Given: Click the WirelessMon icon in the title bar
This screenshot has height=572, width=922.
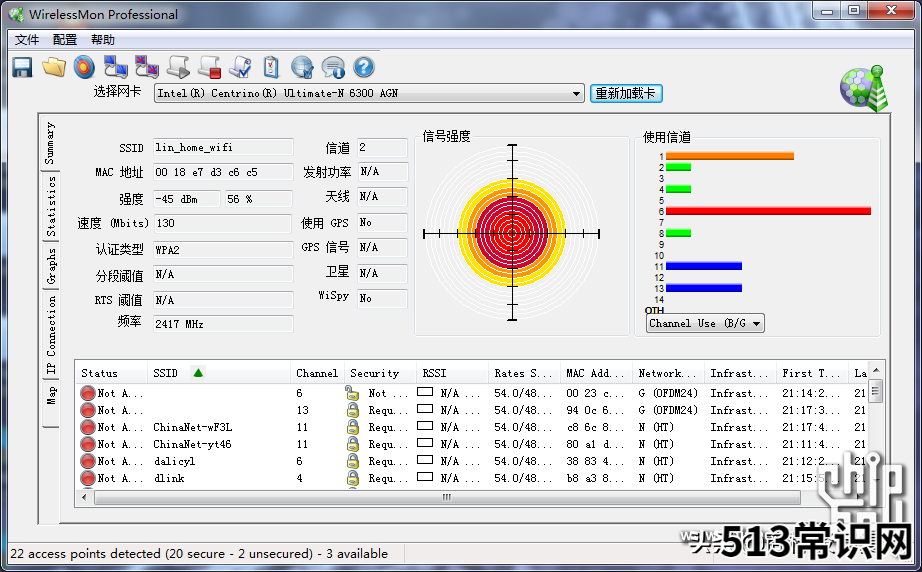Looking at the screenshot, I should coord(16,15).
